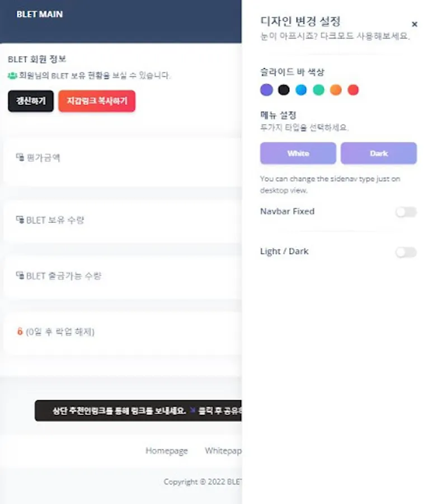Enable the Light / Dark mode switch
Screen dimensions: 432x504
(406, 253)
